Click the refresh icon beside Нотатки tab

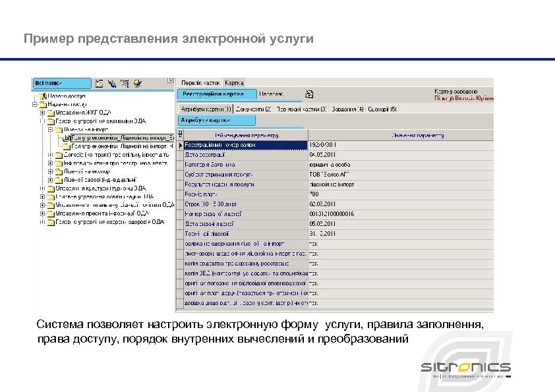(x=308, y=94)
